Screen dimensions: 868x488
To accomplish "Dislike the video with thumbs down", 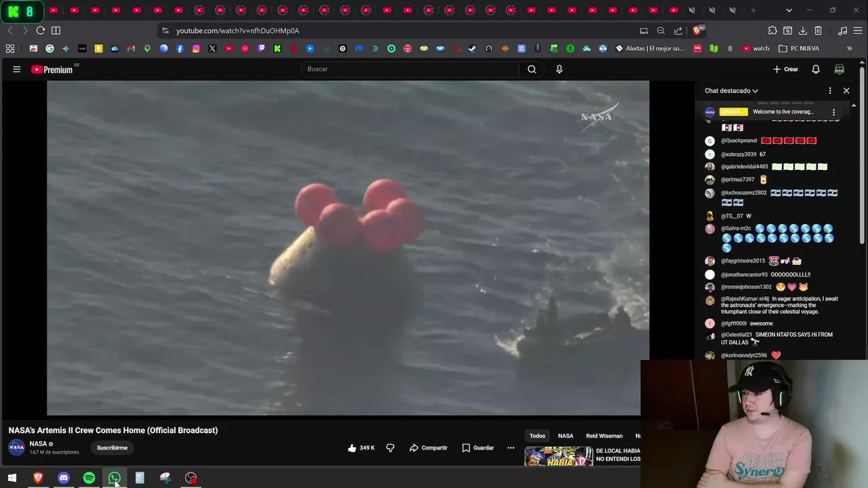I will tap(391, 448).
